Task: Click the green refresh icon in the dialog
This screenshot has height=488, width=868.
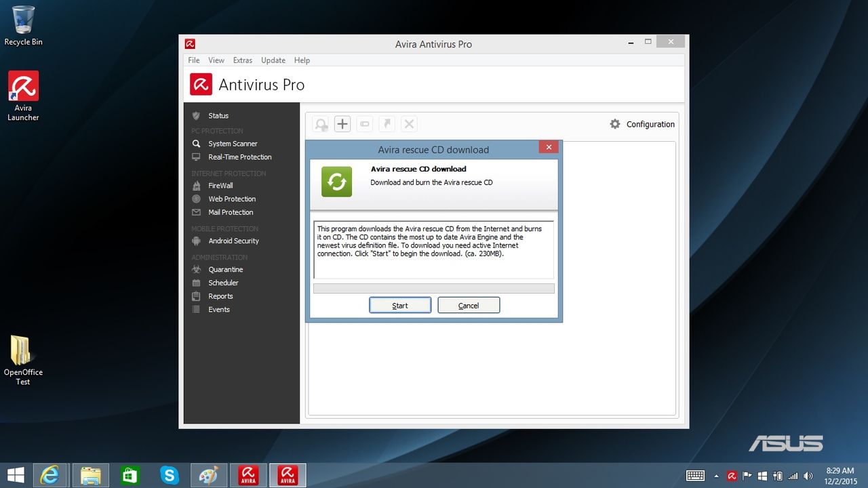Action: (x=336, y=182)
